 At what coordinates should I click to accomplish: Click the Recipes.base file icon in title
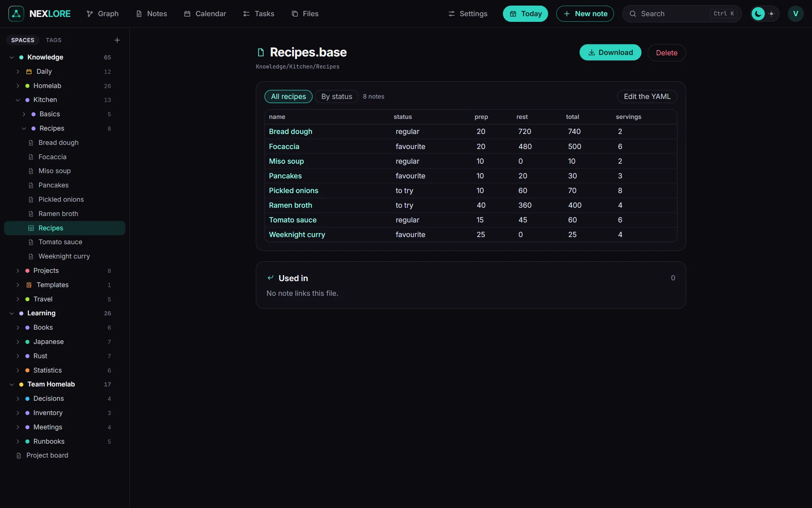(261, 52)
